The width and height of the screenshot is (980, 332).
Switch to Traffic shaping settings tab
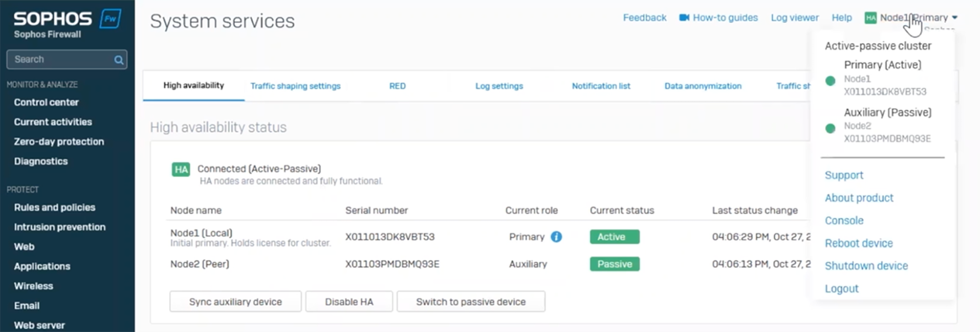(x=295, y=86)
